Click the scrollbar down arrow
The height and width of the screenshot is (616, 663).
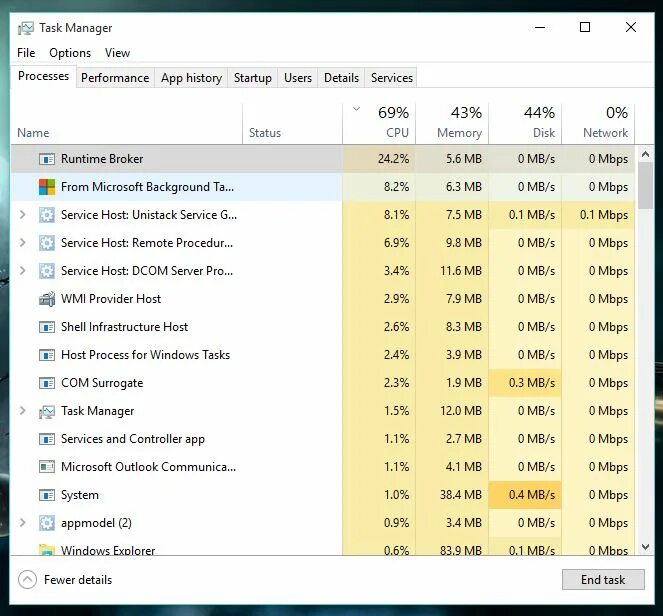pos(645,547)
